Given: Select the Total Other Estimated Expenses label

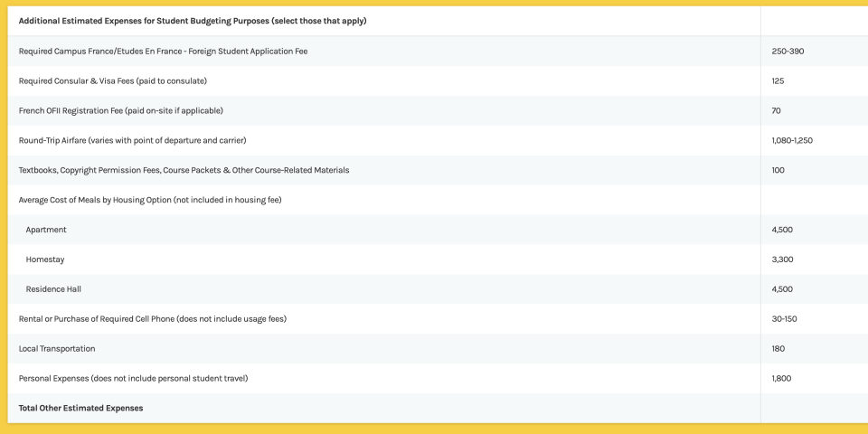Looking at the screenshot, I should pyautogui.click(x=80, y=408).
